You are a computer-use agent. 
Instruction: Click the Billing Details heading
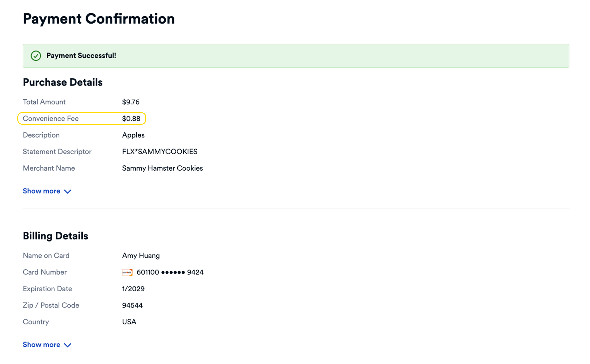tap(55, 236)
